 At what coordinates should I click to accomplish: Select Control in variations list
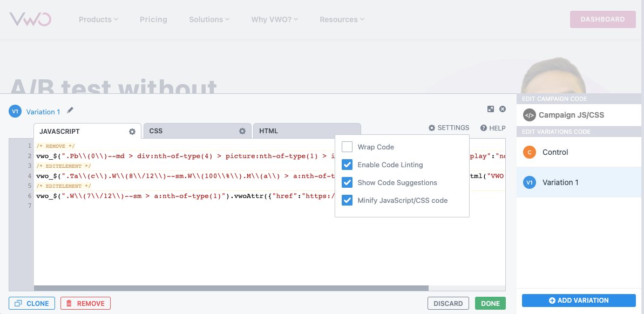[579, 152]
